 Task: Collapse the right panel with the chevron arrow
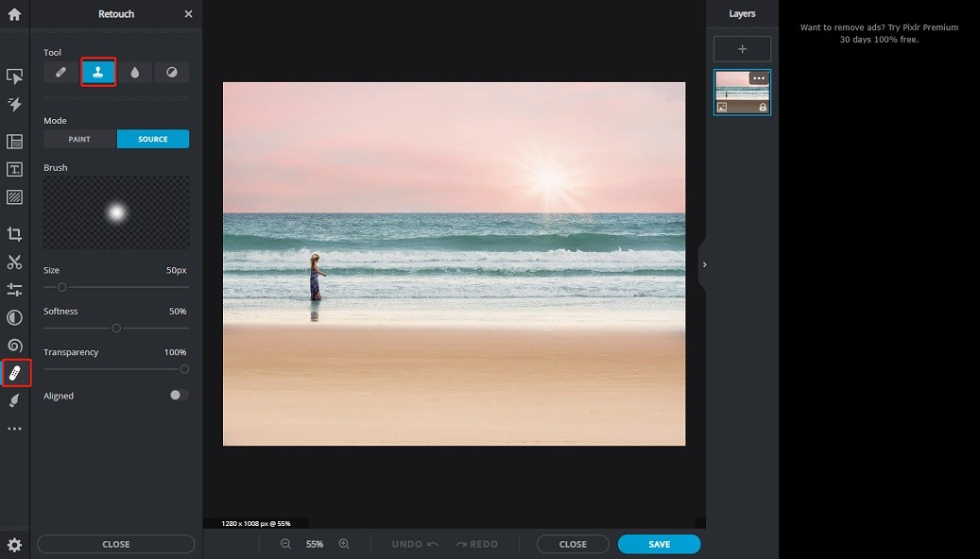tap(704, 265)
